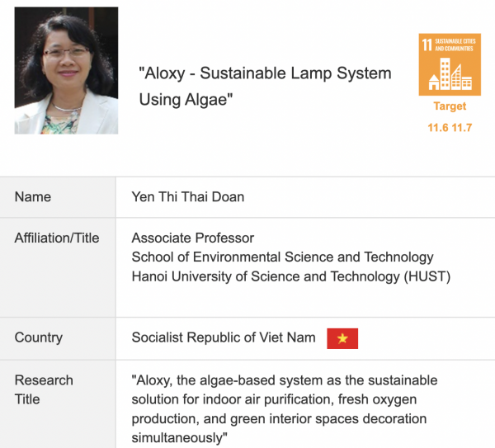This screenshot has width=495, height=448.
Task: Click the Aloxy research title description paragraph
Action: click(x=285, y=408)
